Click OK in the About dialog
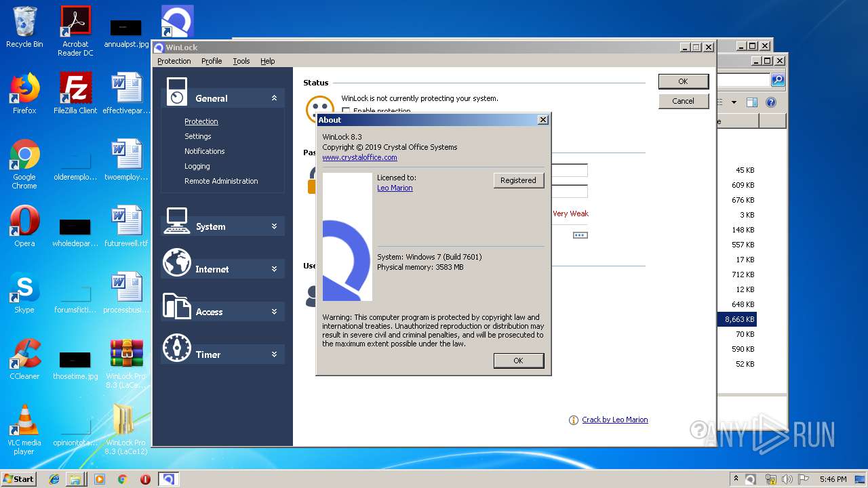 (519, 361)
